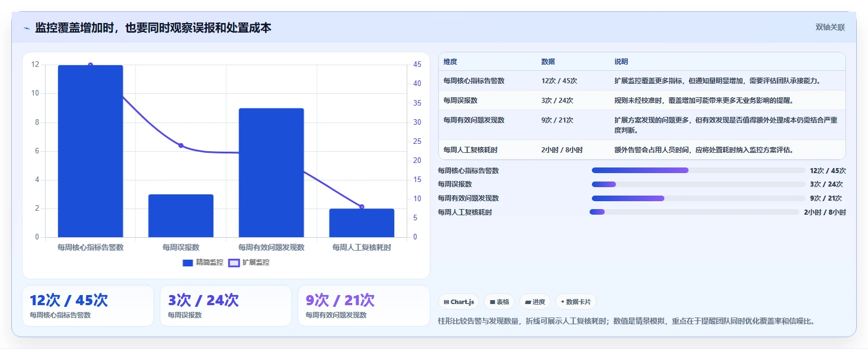Open the 9次 / 21次 stat card

(363, 306)
